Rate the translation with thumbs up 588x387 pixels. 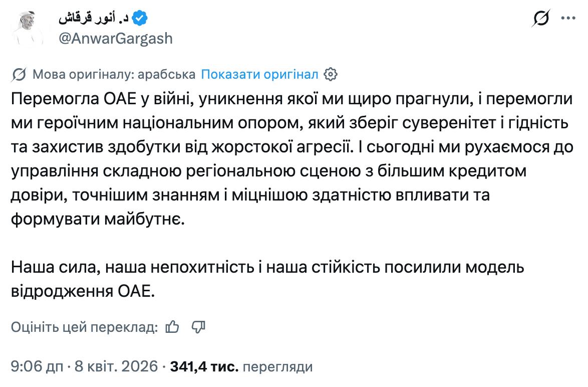point(172,327)
